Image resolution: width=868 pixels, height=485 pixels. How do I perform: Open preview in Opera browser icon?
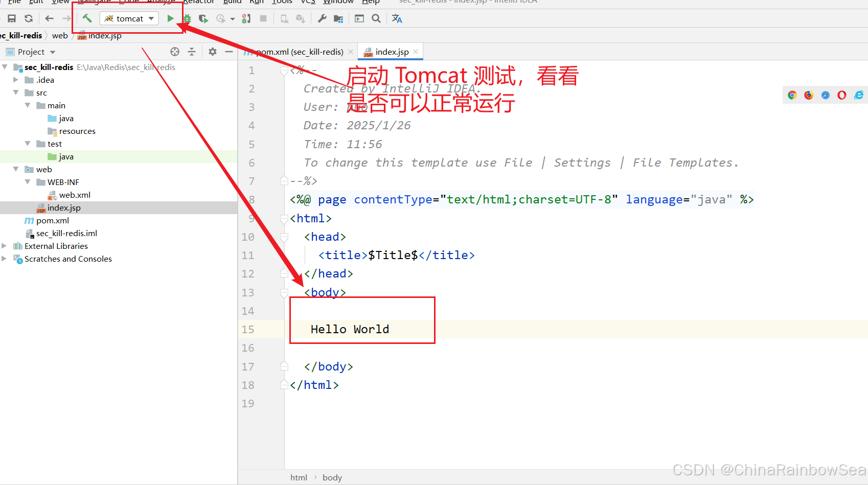(841, 95)
